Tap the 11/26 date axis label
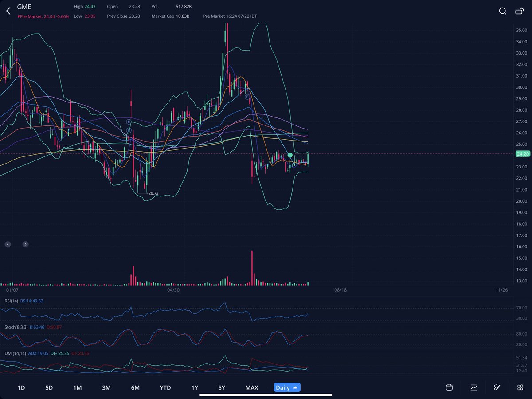Screen dimensions: 532x399 click(501, 290)
